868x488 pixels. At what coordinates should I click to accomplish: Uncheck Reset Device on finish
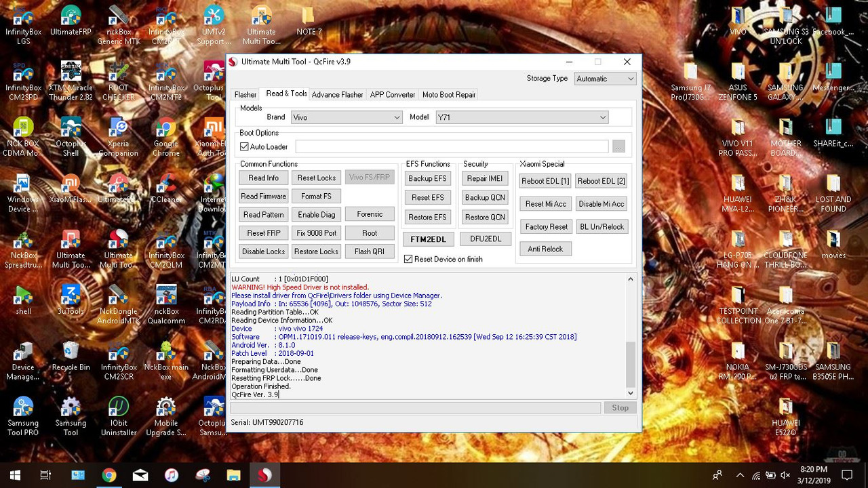408,259
